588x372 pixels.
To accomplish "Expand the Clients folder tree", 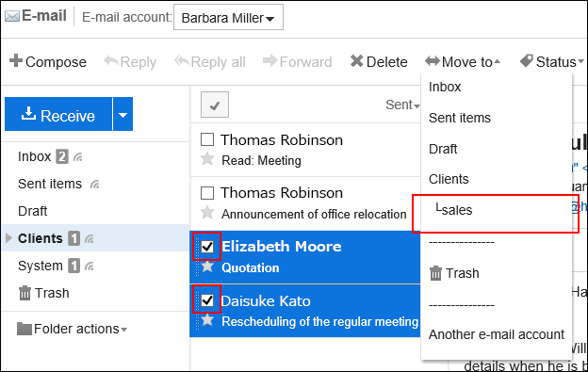I will [x=9, y=238].
